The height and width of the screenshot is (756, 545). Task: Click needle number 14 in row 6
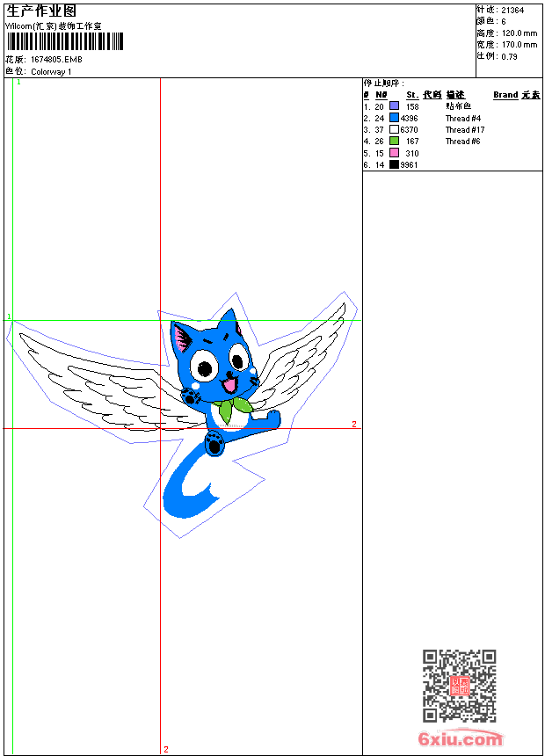pyautogui.click(x=380, y=165)
